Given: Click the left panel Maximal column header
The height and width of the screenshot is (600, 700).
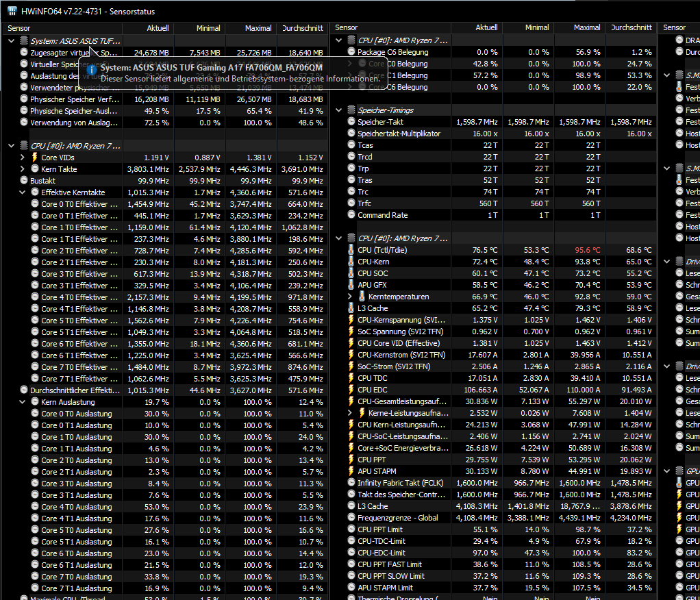Looking at the screenshot, I should coord(251,27).
